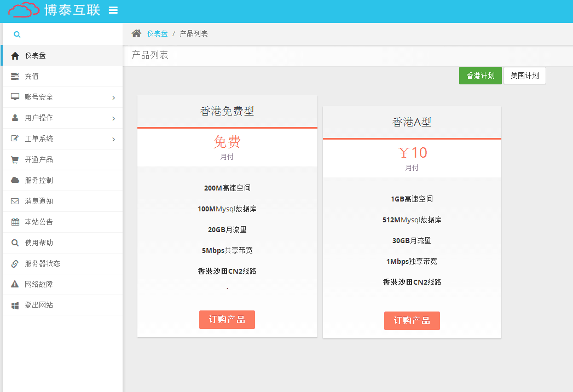Screen dimensions: 573x392
Task: Click the windows icon for 登出网站
Action: (x=15, y=305)
